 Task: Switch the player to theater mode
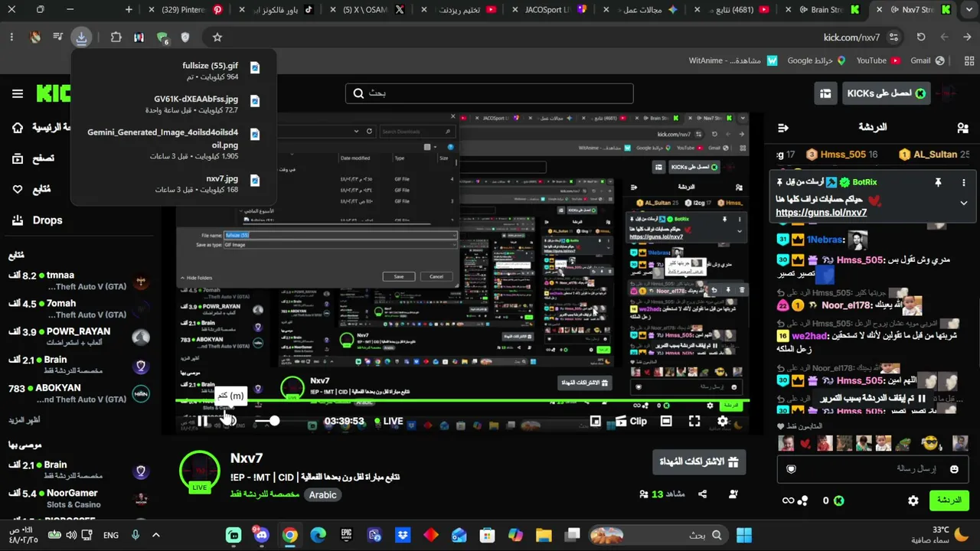click(666, 421)
